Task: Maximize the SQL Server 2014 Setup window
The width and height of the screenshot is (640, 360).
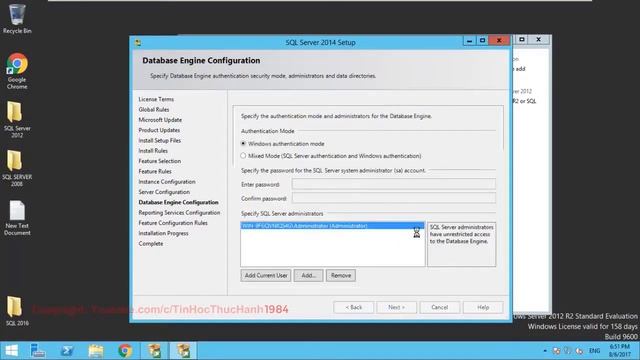Action: pos(482,40)
